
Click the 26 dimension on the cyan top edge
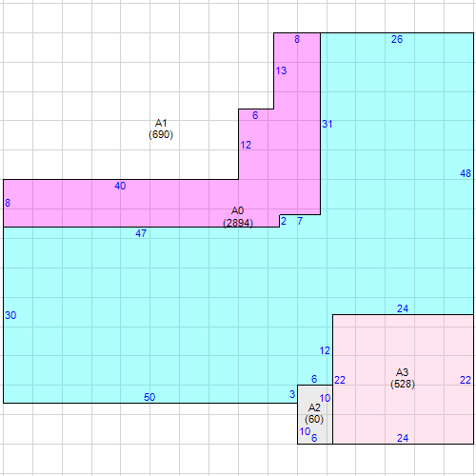coord(397,39)
